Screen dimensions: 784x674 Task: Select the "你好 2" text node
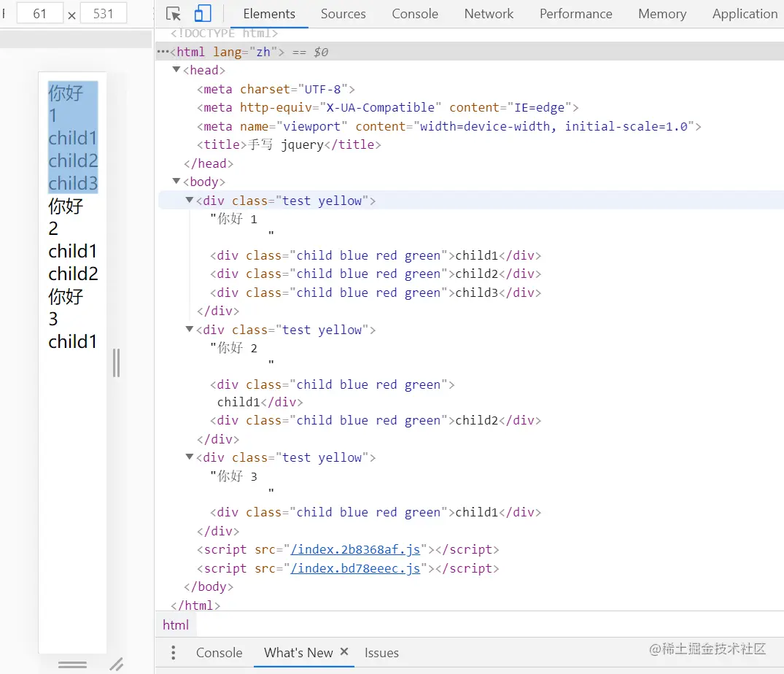(233, 348)
